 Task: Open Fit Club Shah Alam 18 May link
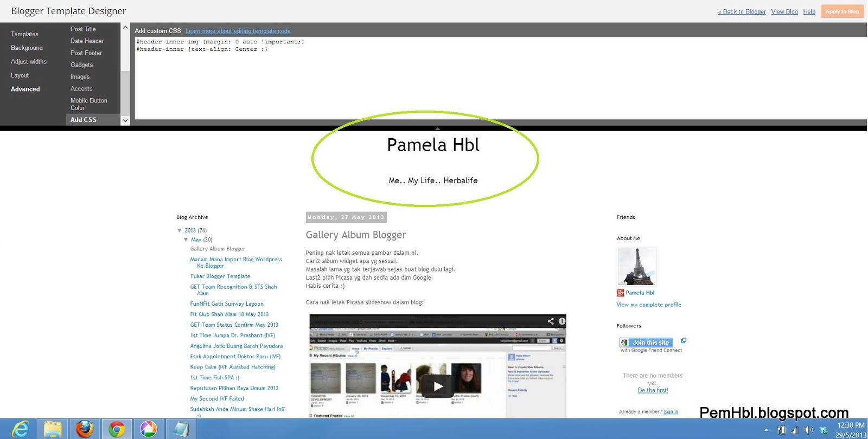pyautogui.click(x=229, y=314)
